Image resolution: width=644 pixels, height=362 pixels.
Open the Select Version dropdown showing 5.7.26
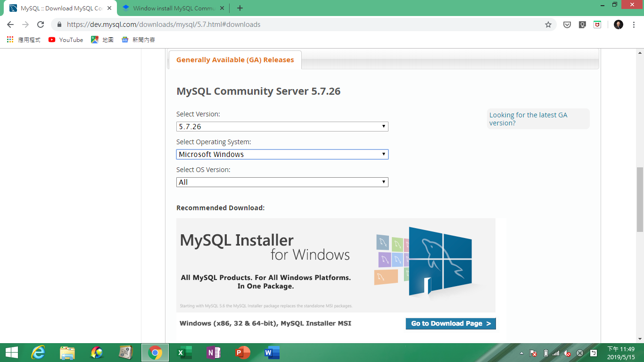click(x=282, y=126)
